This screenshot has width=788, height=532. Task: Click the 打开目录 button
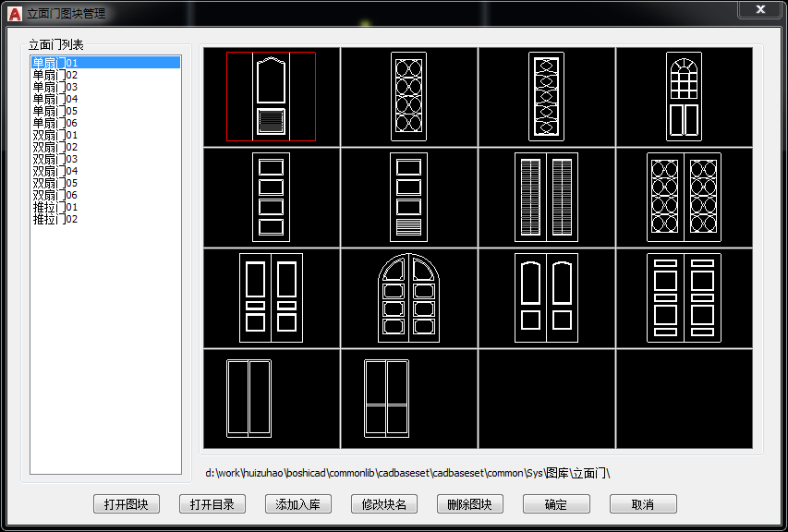click(x=212, y=504)
